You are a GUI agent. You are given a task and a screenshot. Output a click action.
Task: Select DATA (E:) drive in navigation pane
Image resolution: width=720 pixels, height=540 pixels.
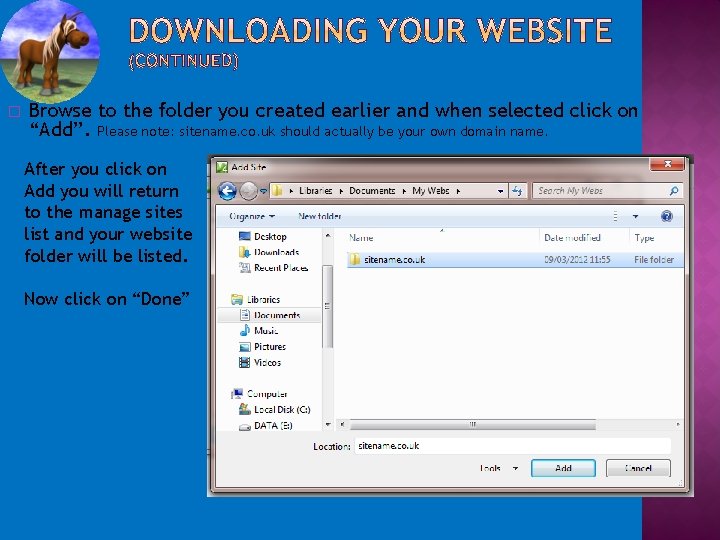273,426
